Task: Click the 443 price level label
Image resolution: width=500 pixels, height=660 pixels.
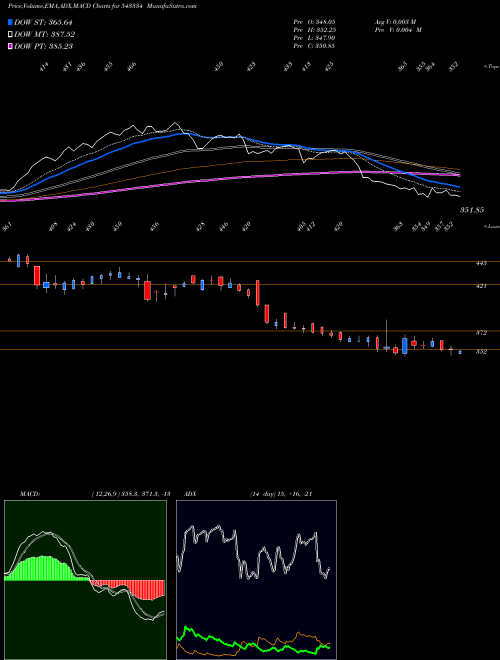Action: click(481, 263)
